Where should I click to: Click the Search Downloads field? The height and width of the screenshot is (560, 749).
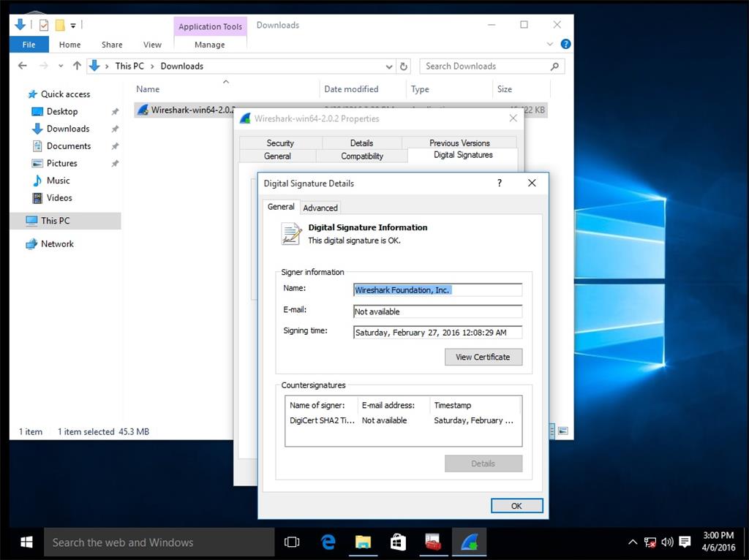pos(485,66)
